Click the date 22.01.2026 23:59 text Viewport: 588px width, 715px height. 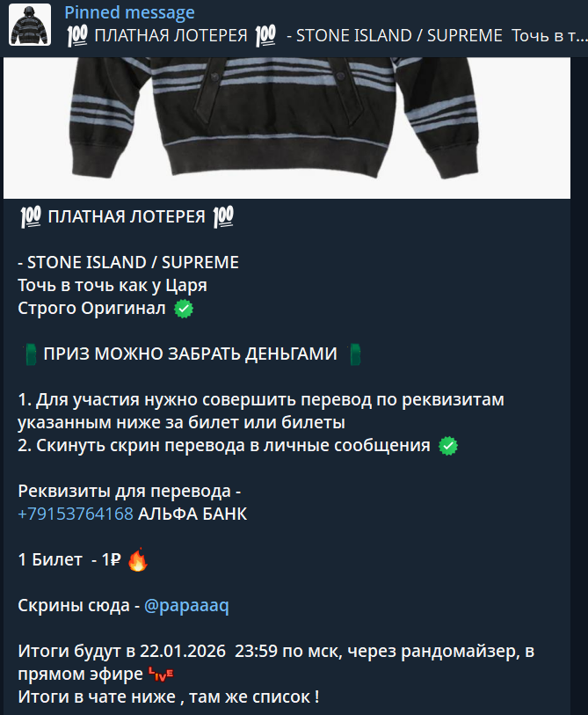pyautogui.click(x=208, y=651)
